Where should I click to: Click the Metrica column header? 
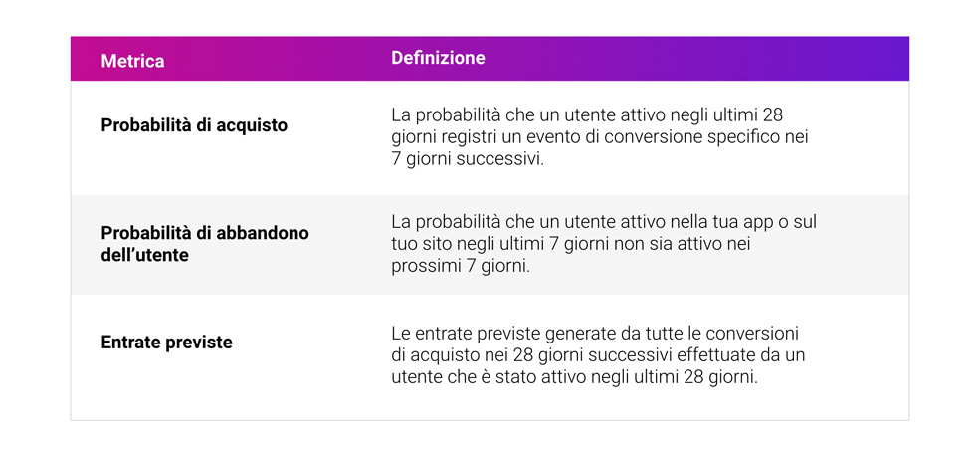tap(132, 61)
